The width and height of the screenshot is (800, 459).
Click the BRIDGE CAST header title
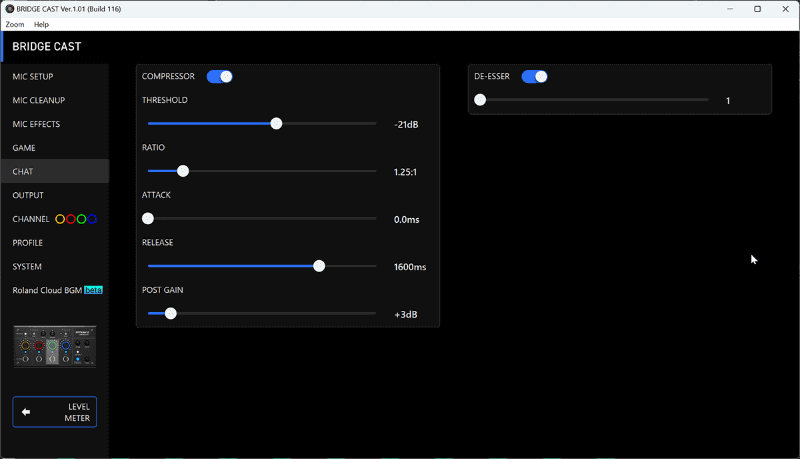[x=47, y=46]
